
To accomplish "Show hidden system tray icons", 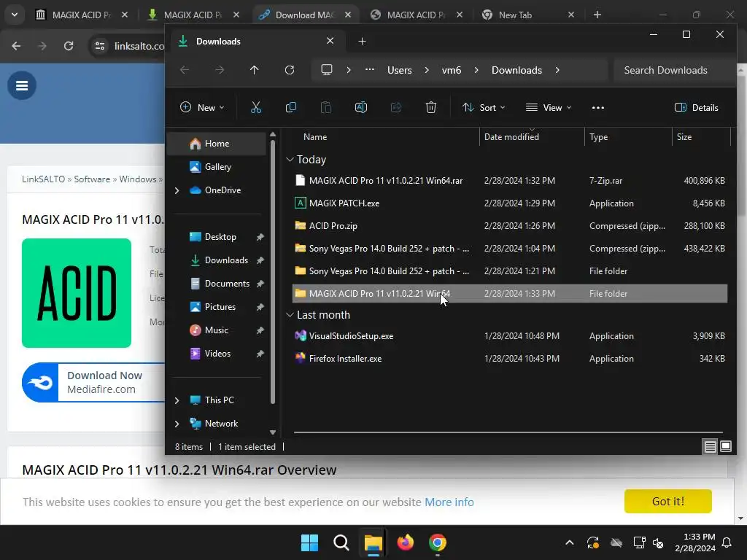I will pyautogui.click(x=569, y=542).
